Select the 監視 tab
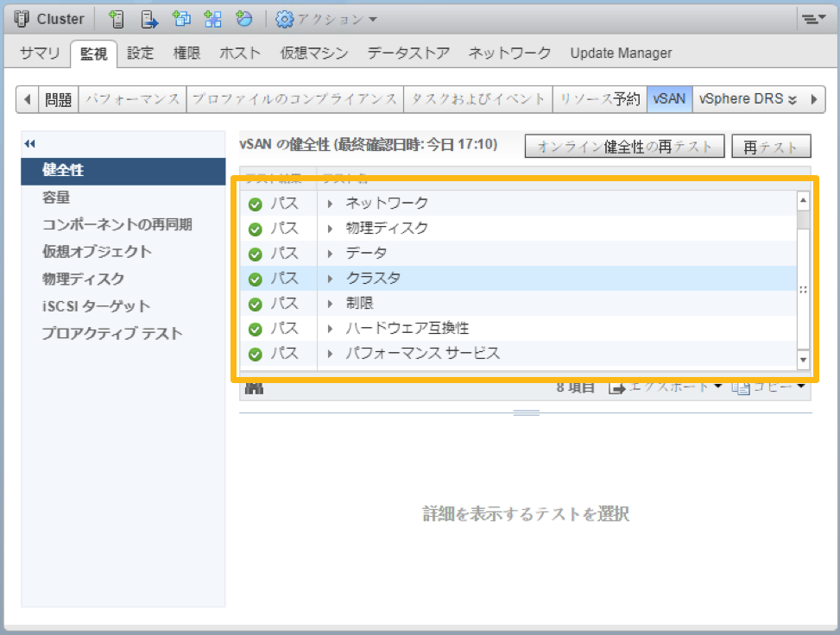The width and height of the screenshot is (840, 635). 93,53
